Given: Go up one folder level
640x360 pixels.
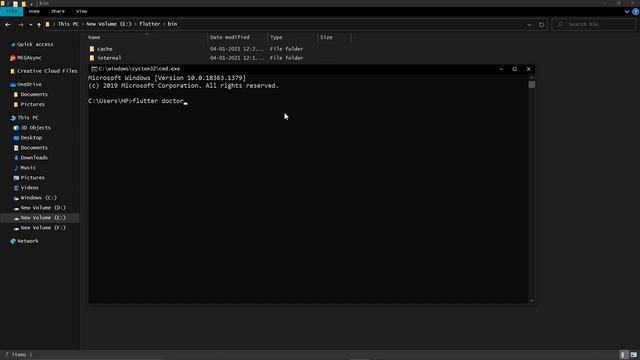Looking at the screenshot, I should pyautogui.click(x=39, y=24).
